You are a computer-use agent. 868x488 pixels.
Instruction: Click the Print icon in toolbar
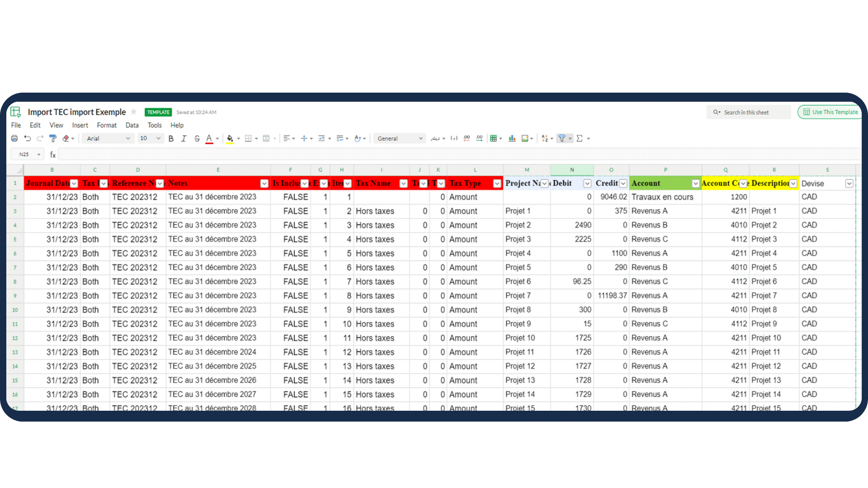point(14,139)
